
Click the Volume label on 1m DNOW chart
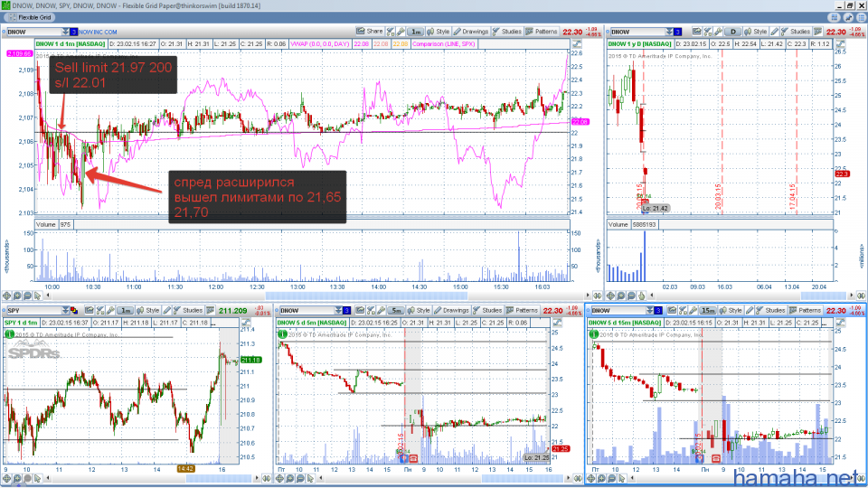pyautogui.click(x=46, y=225)
